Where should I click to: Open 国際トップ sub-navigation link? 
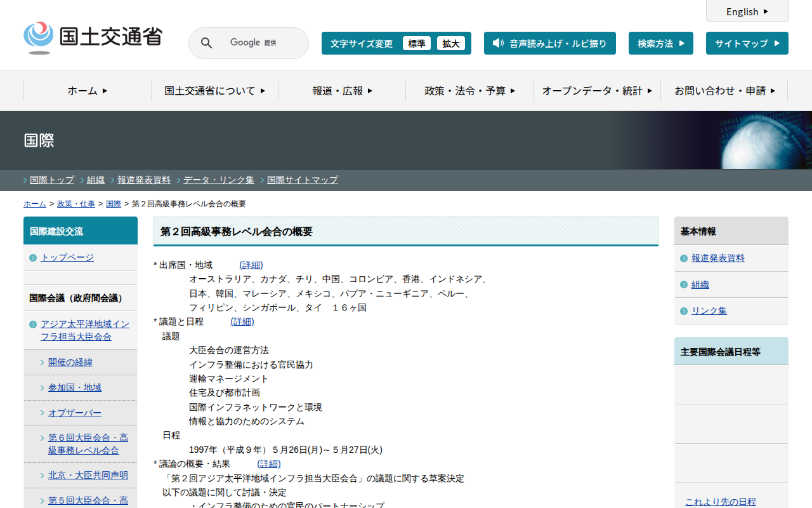52,180
